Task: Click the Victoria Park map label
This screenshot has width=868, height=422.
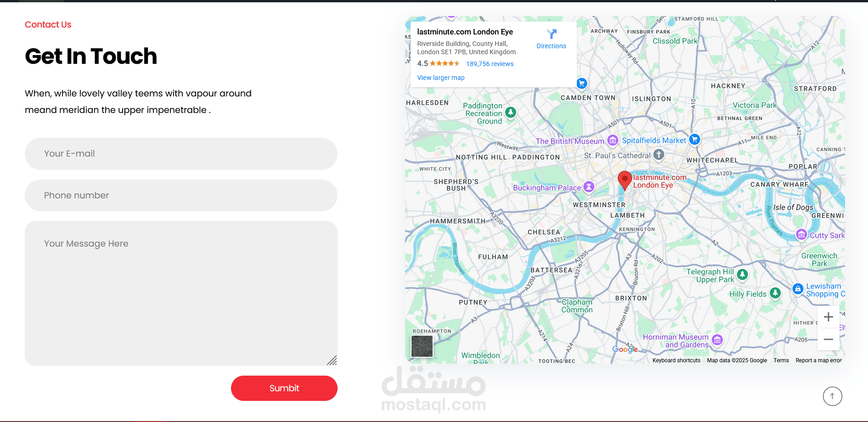Action: coord(755,105)
